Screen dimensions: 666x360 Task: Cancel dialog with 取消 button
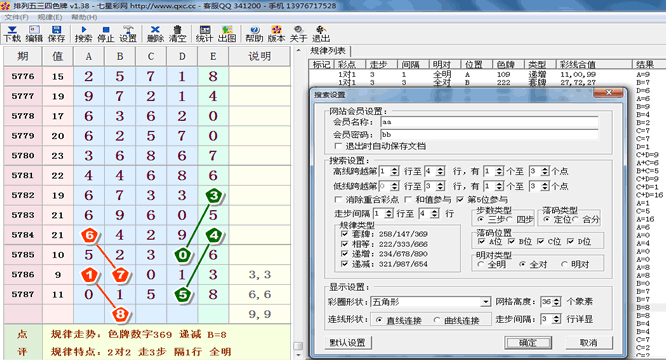click(589, 343)
